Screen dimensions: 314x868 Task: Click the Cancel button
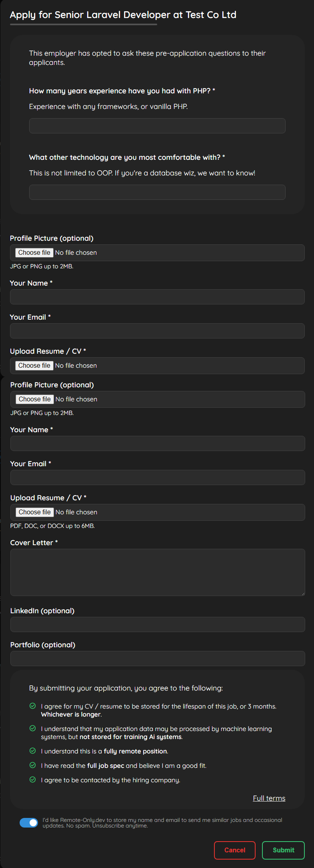[235, 850]
